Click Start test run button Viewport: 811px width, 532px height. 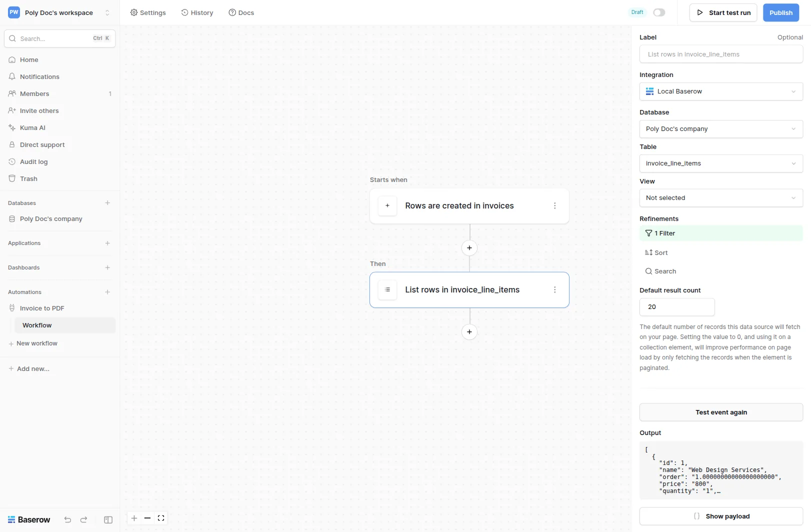(x=723, y=12)
